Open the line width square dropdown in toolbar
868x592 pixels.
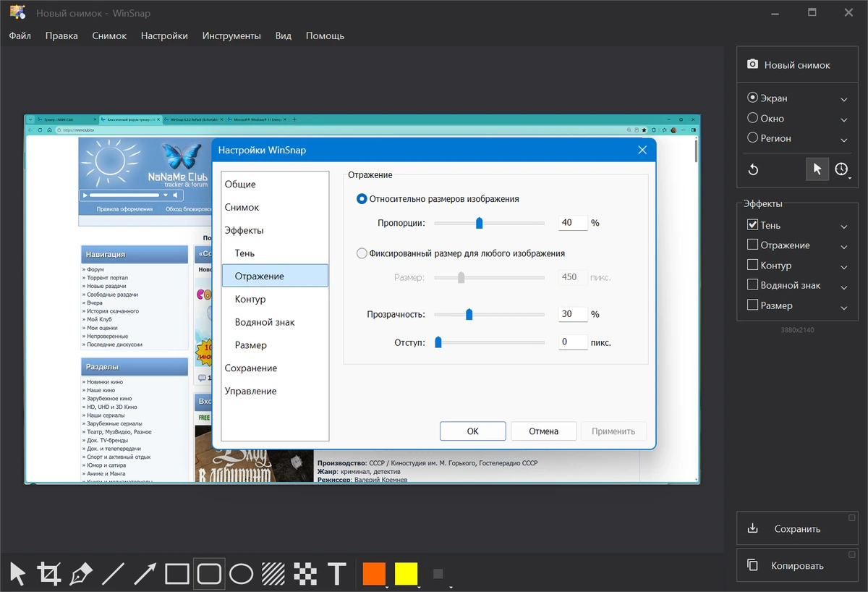pyautogui.click(x=438, y=574)
